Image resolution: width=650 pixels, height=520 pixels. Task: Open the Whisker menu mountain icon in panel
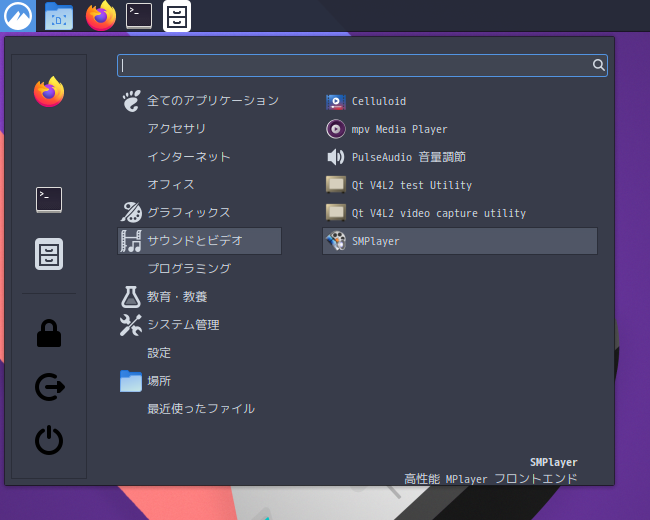point(18,16)
